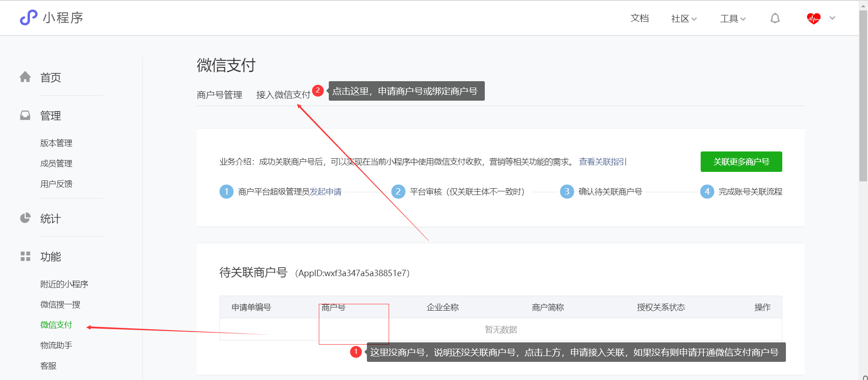Open the 社区 dropdown menu

pyautogui.click(x=684, y=19)
